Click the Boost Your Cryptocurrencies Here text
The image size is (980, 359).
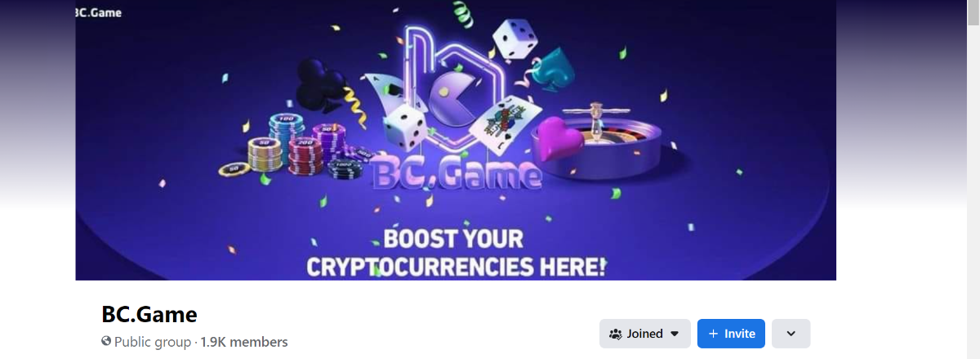(456, 253)
